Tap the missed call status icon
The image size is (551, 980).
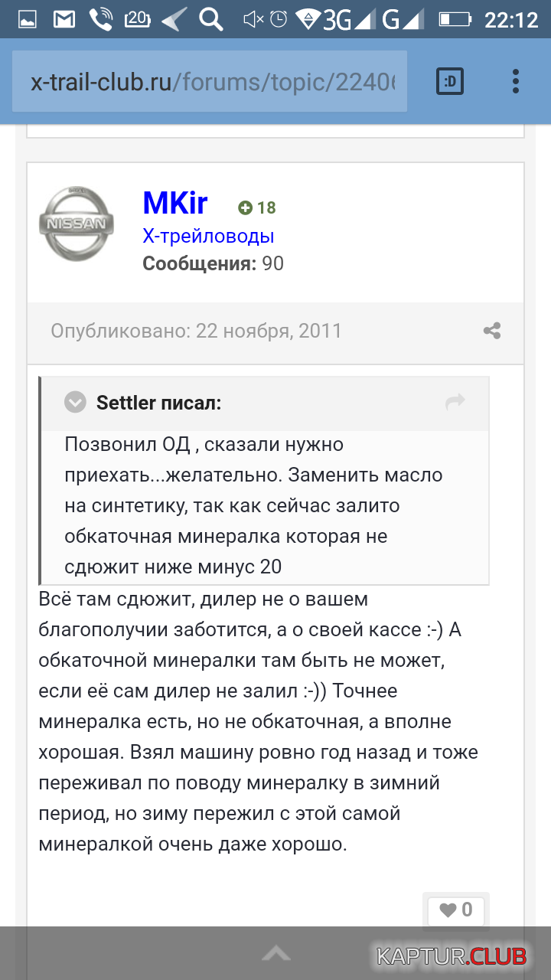100,19
